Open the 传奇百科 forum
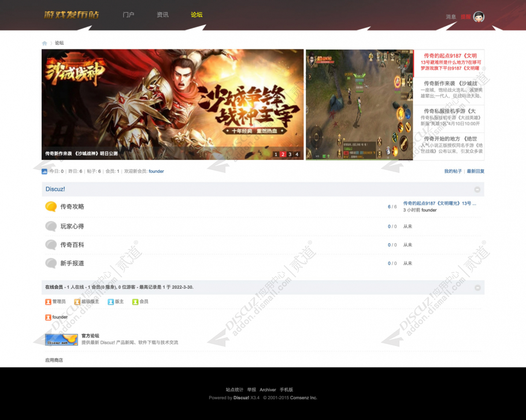 pyautogui.click(x=72, y=245)
